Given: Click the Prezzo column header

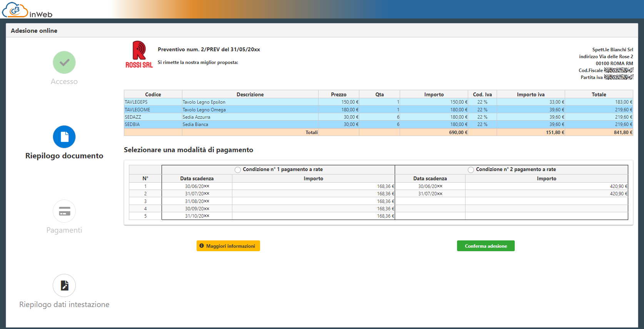Looking at the screenshot, I should [x=339, y=94].
